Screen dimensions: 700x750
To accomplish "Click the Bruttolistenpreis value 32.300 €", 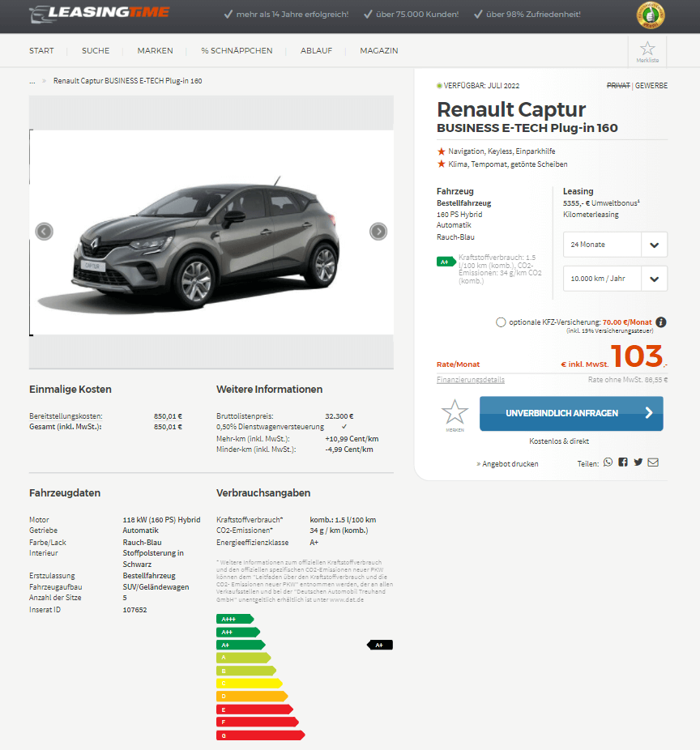I will click(339, 416).
